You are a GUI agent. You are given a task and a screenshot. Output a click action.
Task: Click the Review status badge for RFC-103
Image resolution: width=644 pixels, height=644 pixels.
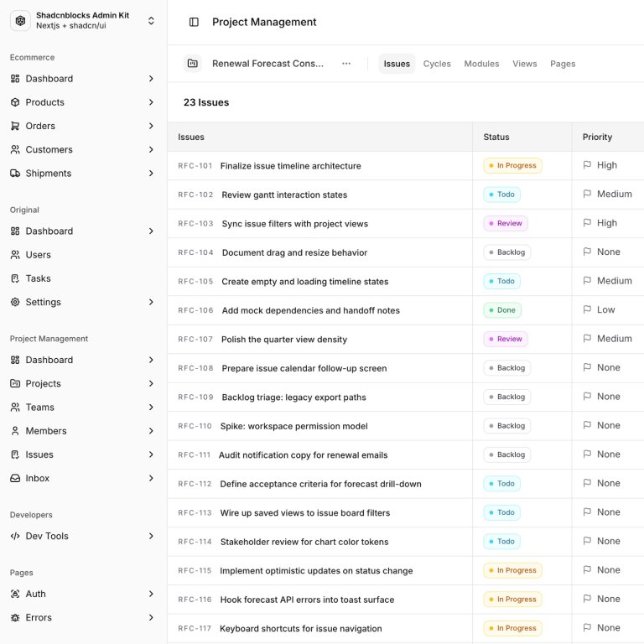(506, 223)
